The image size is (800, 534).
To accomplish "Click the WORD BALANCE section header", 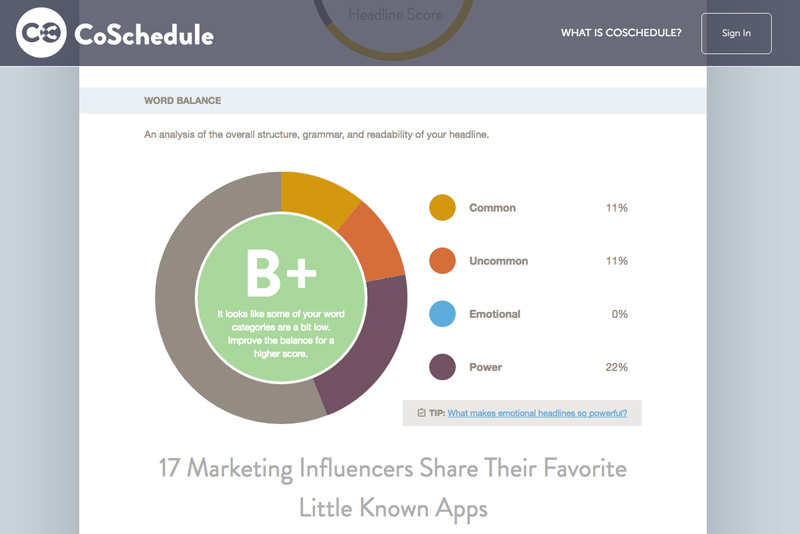I will coord(183,100).
